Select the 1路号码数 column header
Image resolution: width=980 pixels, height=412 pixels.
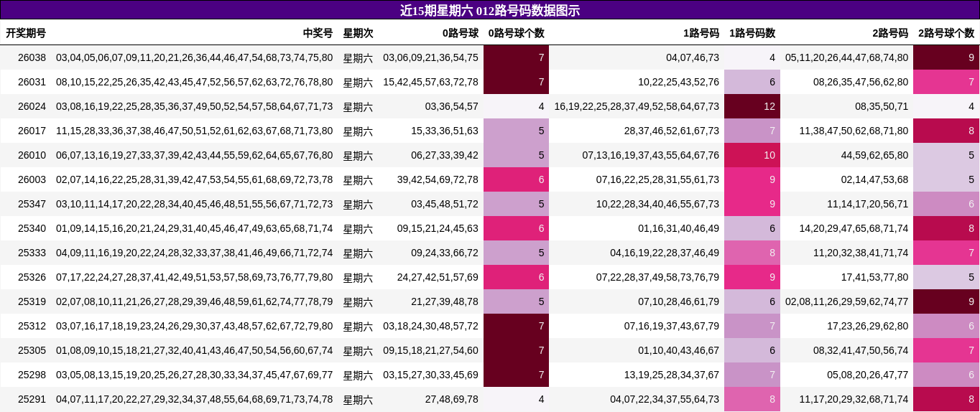(752, 33)
